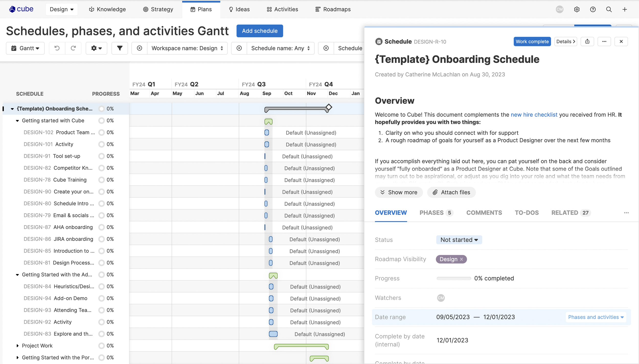Open account settings gear in top bar
639x364 pixels.
point(577,9)
